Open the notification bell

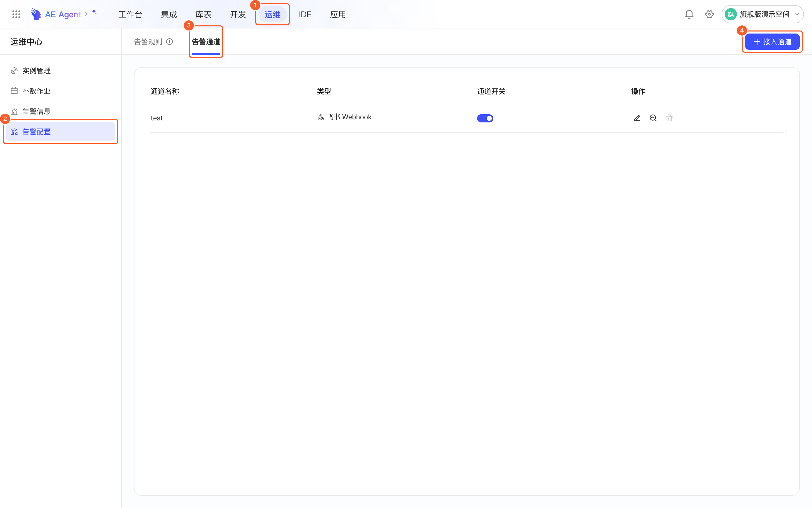(x=689, y=14)
